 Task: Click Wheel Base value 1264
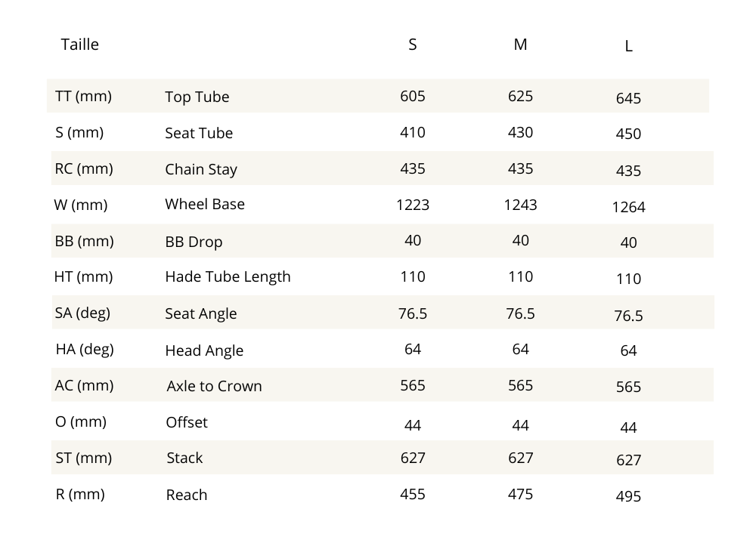tap(628, 207)
